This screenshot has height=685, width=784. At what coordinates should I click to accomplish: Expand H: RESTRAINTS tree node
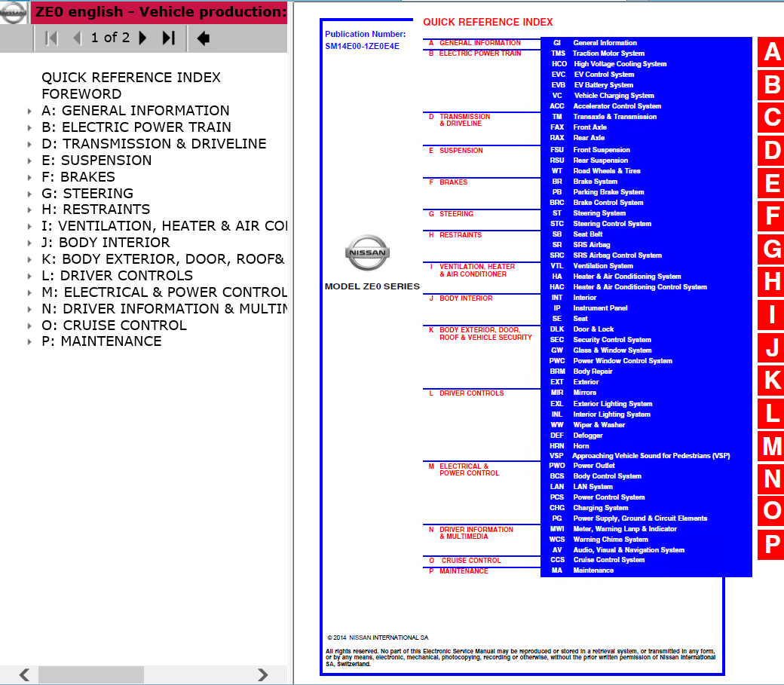pos(29,209)
